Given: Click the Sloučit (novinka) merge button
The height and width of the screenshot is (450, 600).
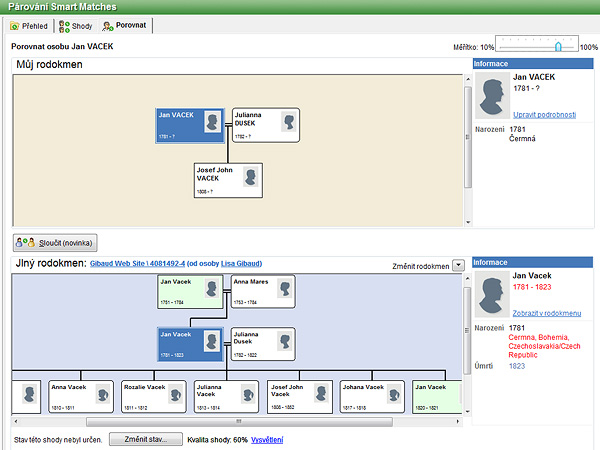Looking at the screenshot, I should coord(55,243).
